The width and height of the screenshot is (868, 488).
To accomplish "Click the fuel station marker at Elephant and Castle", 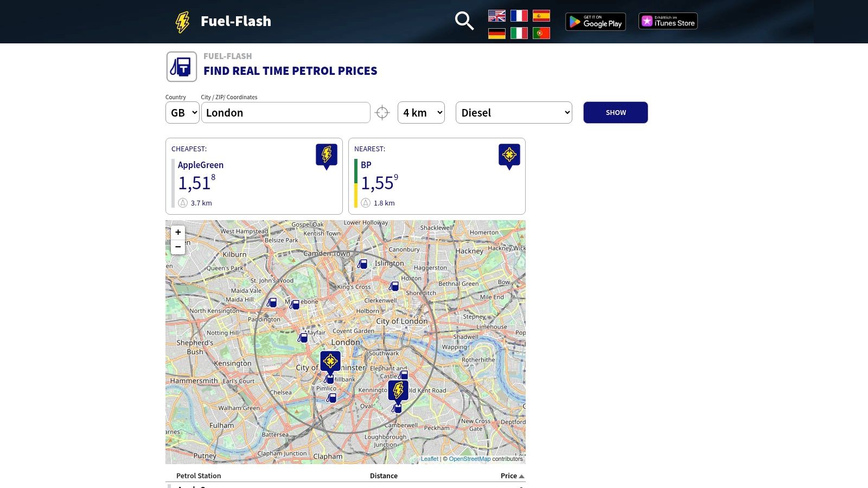I will (403, 375).
